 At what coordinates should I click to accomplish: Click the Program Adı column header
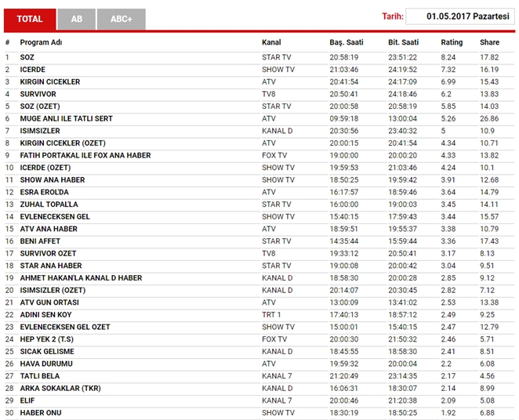pos(41,42)
